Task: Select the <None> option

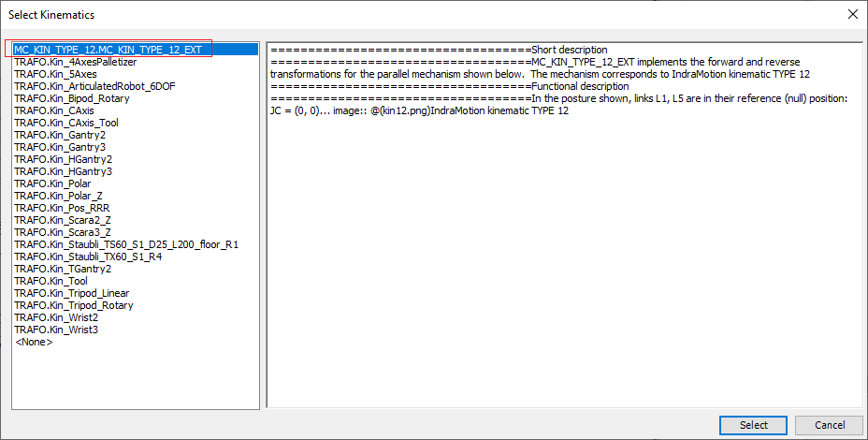Action: tap(34, 342)
